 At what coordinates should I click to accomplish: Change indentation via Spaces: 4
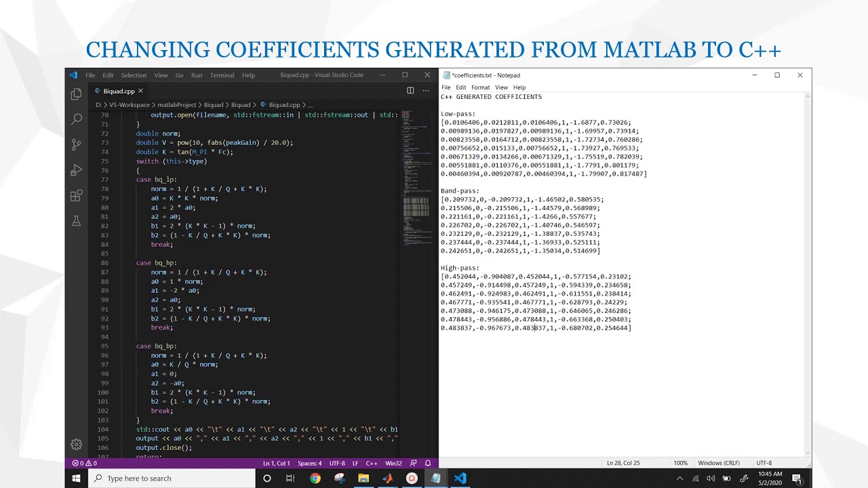click(310, 463)
